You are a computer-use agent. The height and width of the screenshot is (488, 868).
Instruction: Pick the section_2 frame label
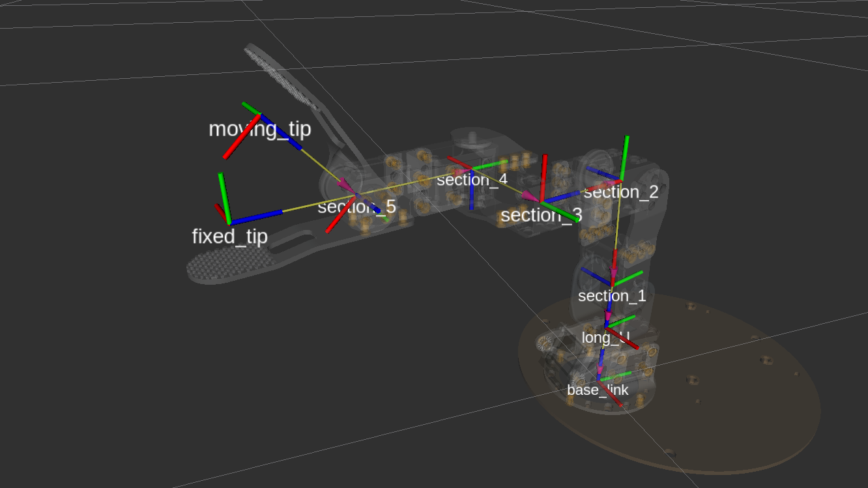[620, 192]
